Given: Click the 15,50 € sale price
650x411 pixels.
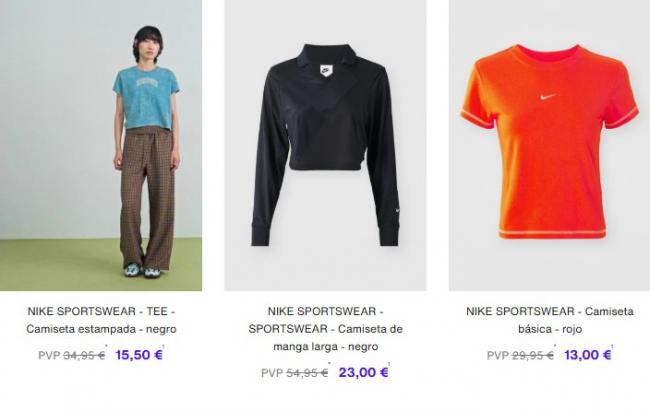Looking at the screenshot, I should pyautogui.click(x=139, y=355).
